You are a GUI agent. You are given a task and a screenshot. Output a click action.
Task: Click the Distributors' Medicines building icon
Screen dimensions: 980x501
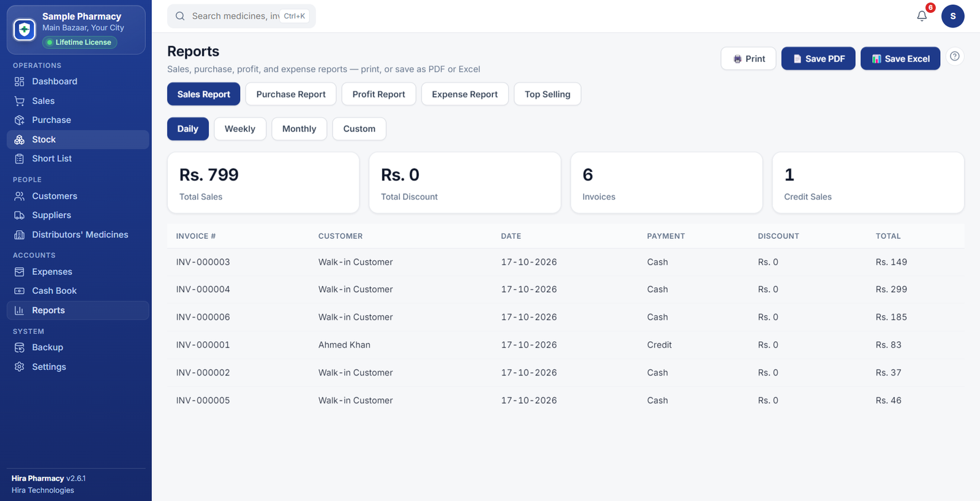coord(20,235)
